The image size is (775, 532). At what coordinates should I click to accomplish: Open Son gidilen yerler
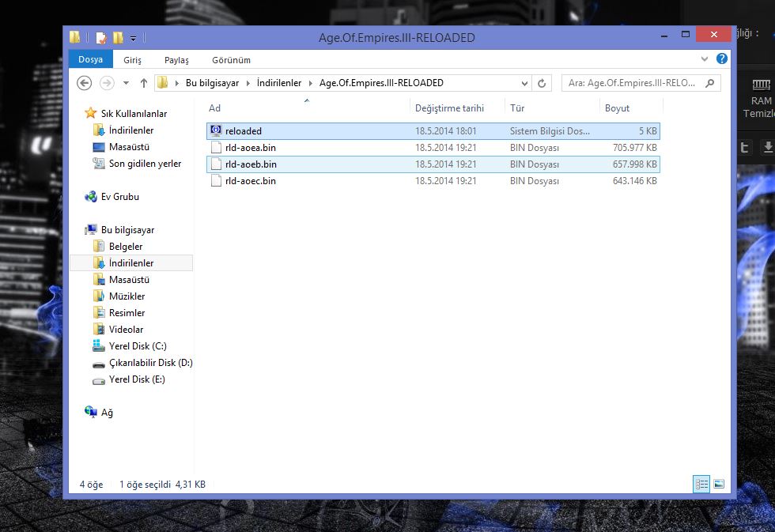[x=145, y=164]
